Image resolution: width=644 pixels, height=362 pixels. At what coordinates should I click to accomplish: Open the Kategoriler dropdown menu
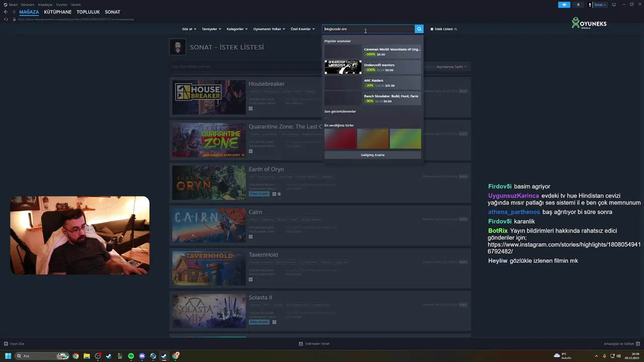(237, 29)
